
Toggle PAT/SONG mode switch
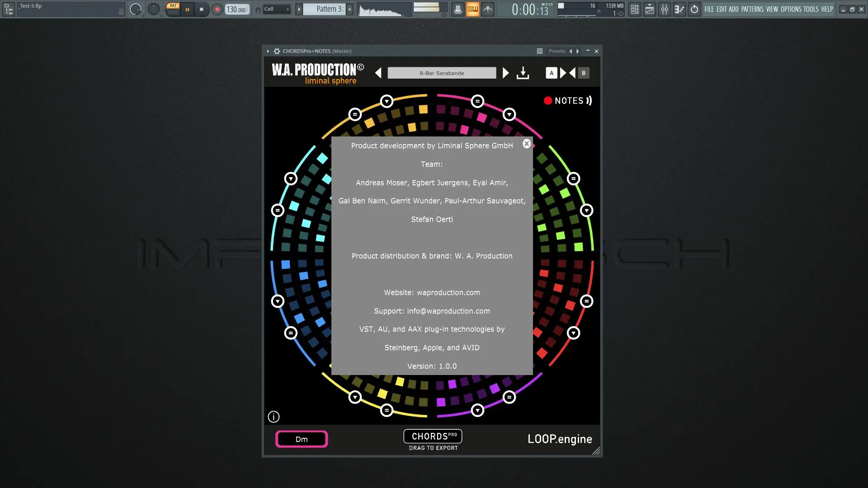pyautogui.click(x=173, y=9)
